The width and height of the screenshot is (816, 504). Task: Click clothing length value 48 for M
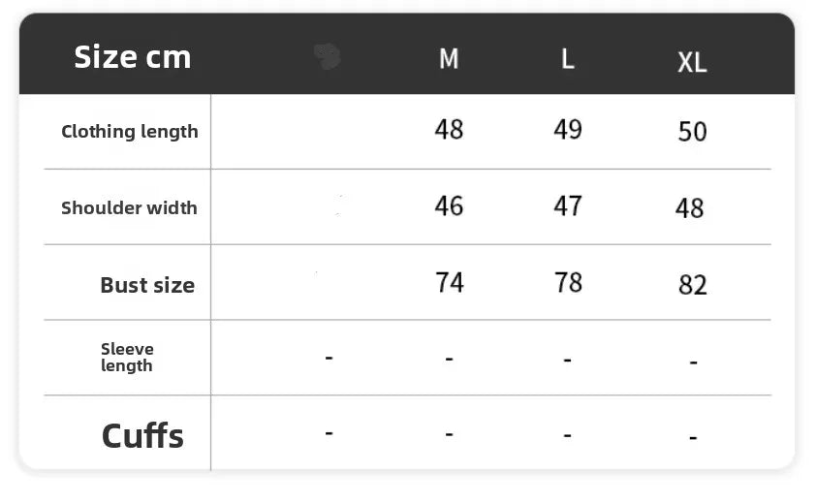[449, 129]
